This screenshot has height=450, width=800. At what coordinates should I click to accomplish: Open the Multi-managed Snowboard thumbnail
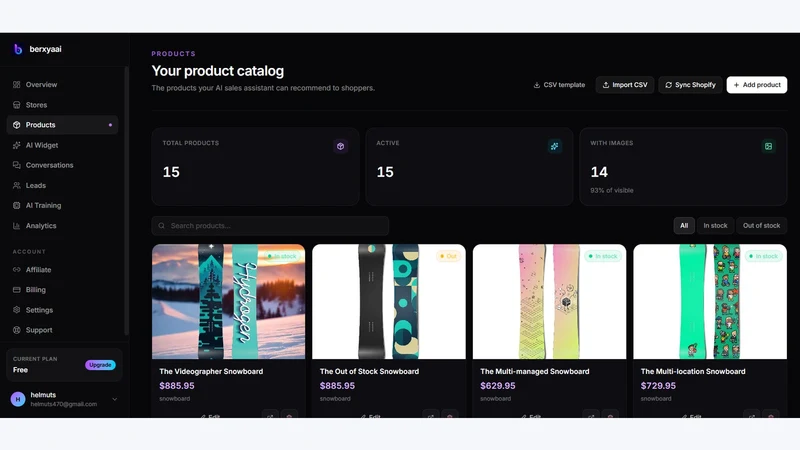pos(549,302)
